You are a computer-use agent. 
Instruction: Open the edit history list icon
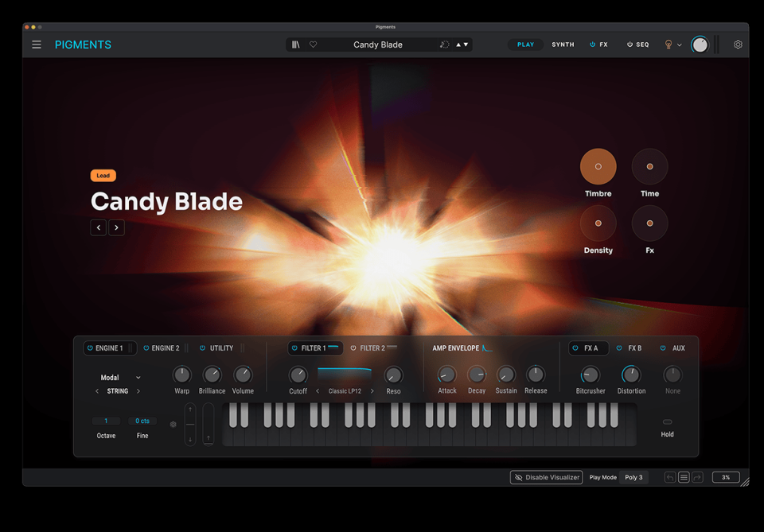coord(684,477)
